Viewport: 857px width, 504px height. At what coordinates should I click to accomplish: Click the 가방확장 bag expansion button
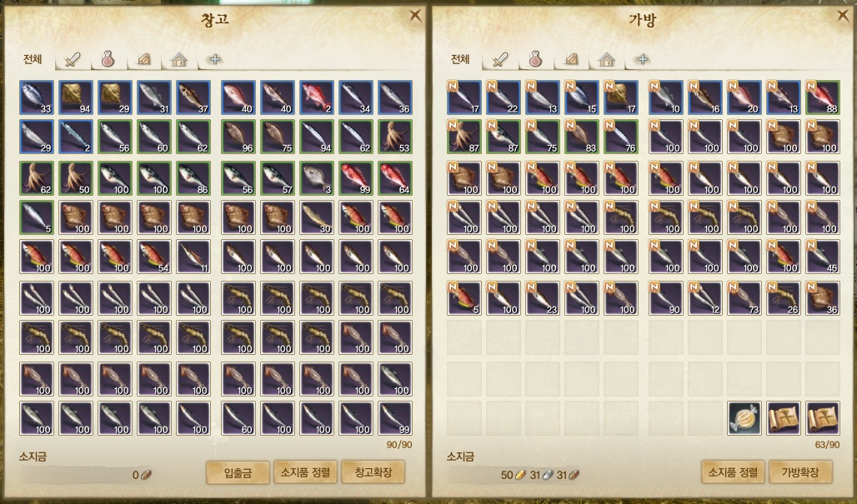(x=800, y=472)
